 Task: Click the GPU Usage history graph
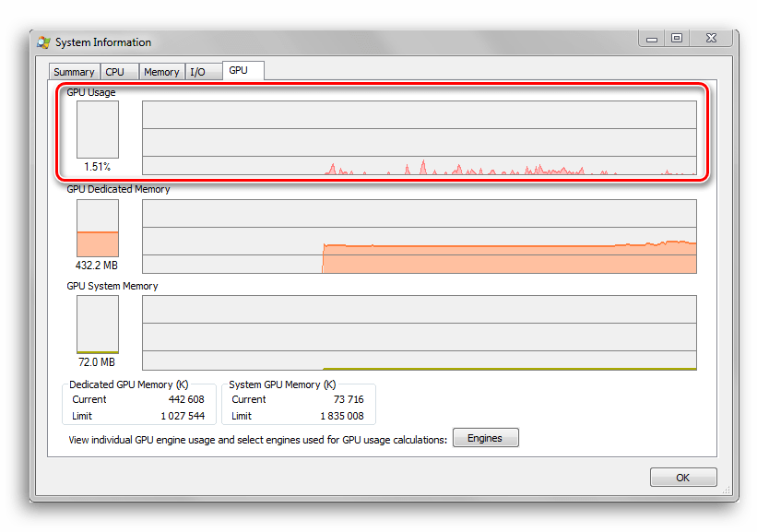click(x=420, y=137)
